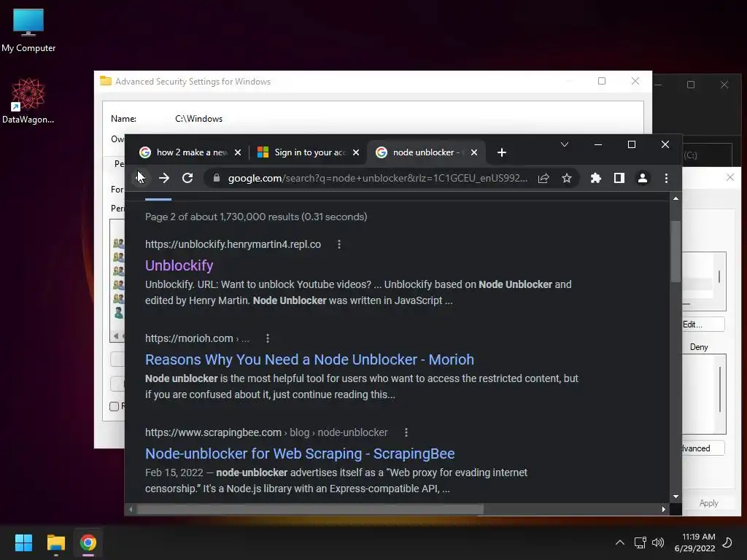This screenshot has height=560, width=747.
Task: Open the volume icon in system tray
Action: coord(658,542)
